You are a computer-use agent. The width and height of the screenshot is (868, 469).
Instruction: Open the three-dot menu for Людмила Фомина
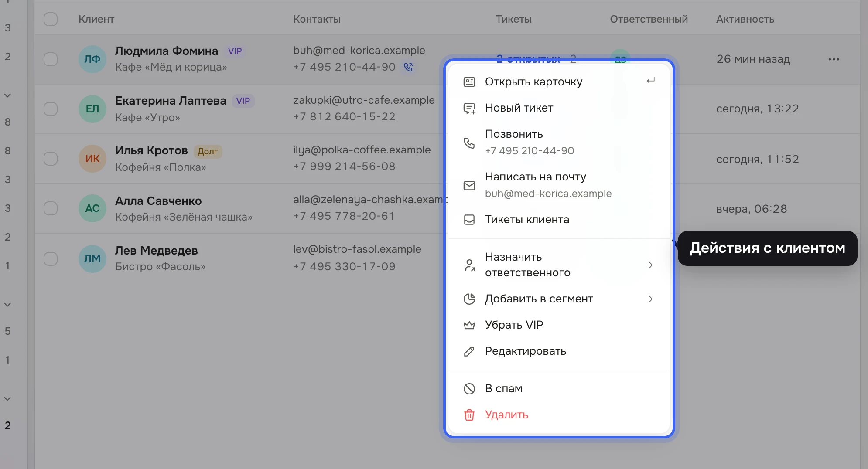pyautogui.click(x=834, y=59)
